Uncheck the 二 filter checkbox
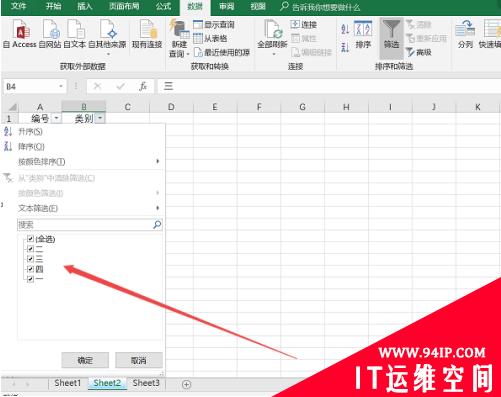This screenshot has width=501, height=397. pos(31,249)
